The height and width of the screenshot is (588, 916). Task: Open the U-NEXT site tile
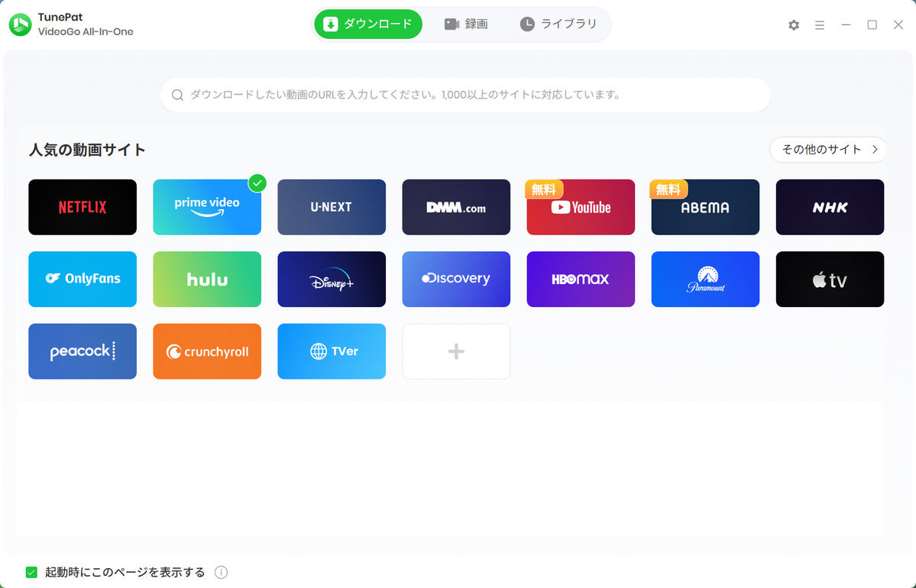tap(332, 207)
